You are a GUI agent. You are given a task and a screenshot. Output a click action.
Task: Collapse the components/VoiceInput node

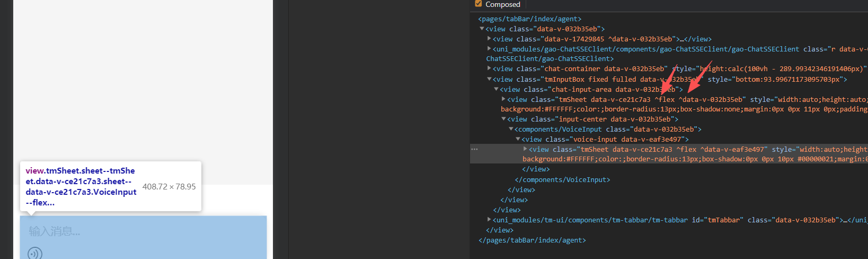coord(511,129)
